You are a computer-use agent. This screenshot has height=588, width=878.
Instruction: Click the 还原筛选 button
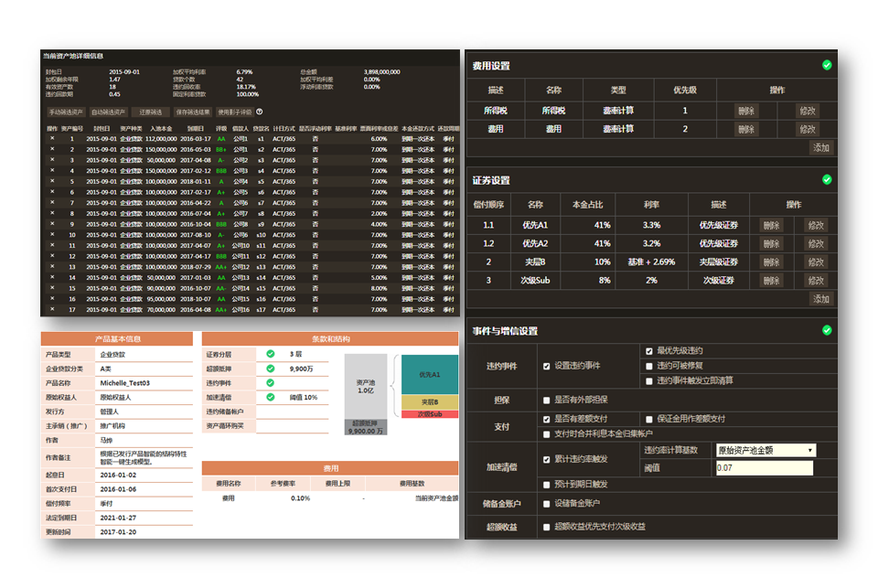tap(151, 112)
